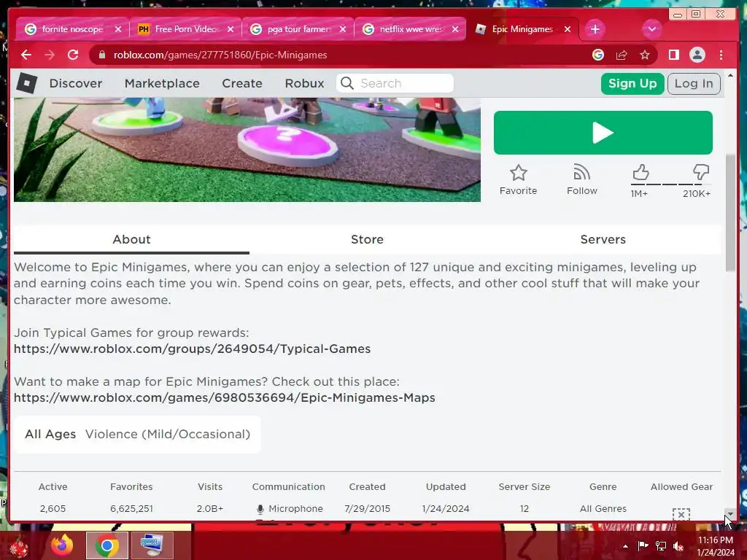Click Create in Roblox navigation
The width and height of the screenshot is (747, 560).
tap(242, 83)
